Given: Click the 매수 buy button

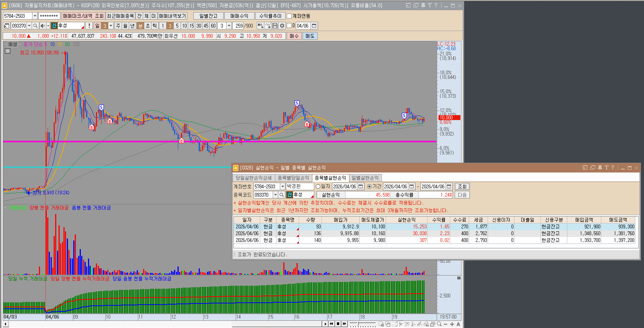Looking at the screenshot, I should point(294,36).
